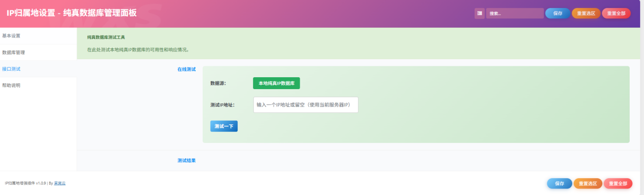This screenshot has width=644, height=195.
Task: Open the 果核云 footer link
Action: tap(59, 183)
